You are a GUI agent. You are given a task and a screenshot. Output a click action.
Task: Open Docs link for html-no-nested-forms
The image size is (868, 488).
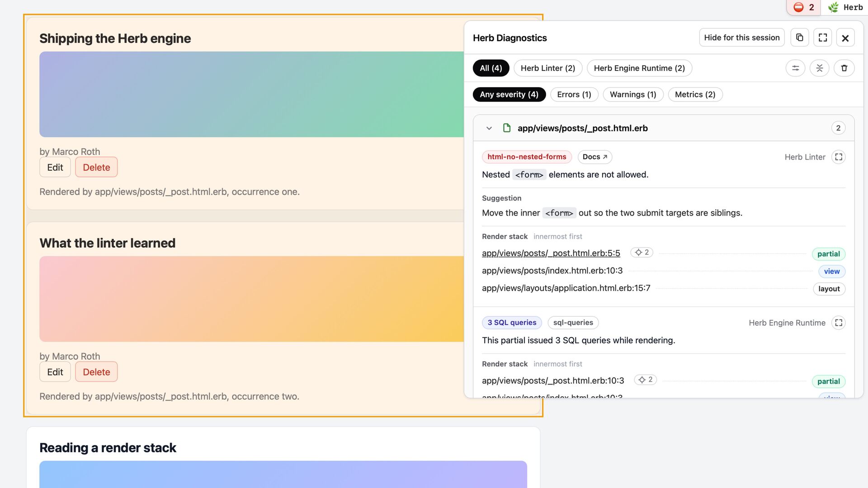594,157
